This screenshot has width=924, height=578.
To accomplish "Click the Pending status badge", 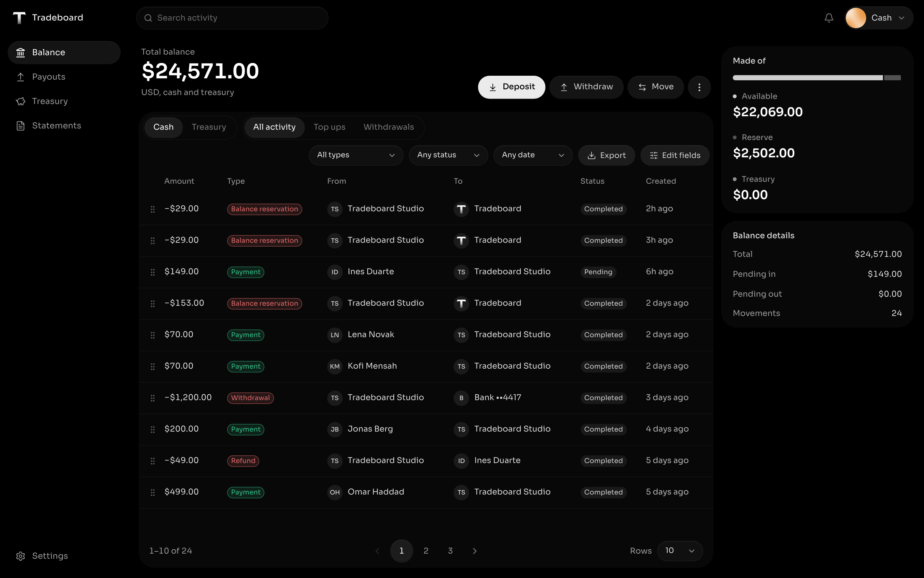I will (598, 272).
